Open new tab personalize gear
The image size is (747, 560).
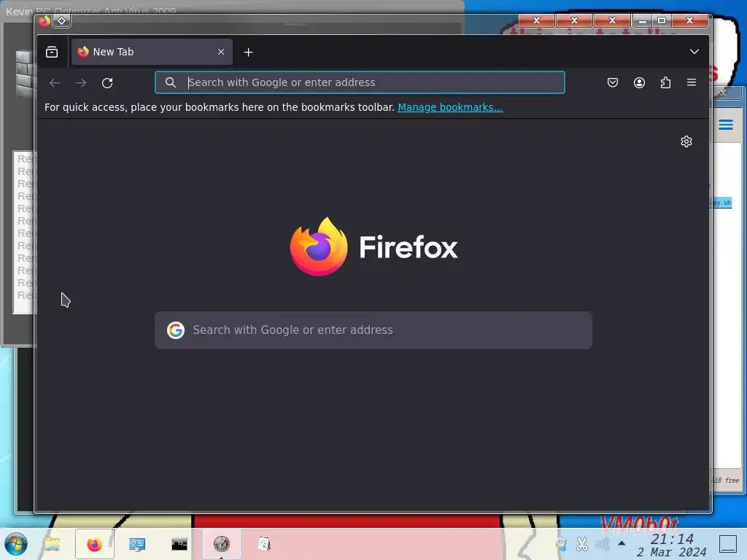[x=686, y=141]
